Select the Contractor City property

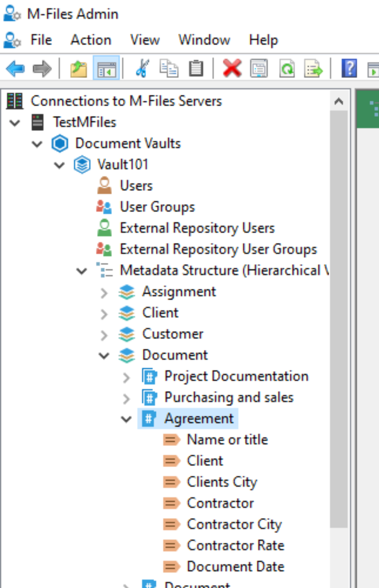tap(234, 525)
